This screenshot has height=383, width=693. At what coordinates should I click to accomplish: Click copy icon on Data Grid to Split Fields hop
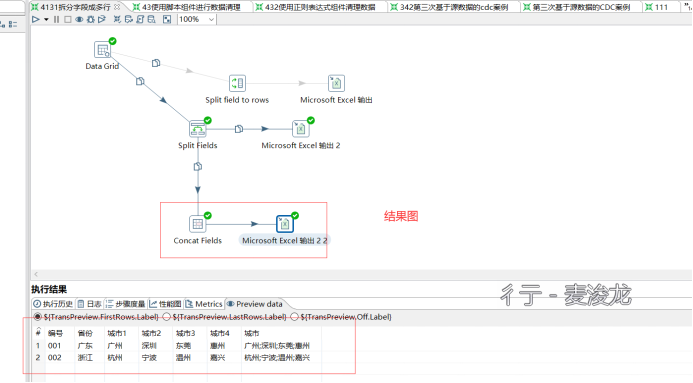pos(140,81)
